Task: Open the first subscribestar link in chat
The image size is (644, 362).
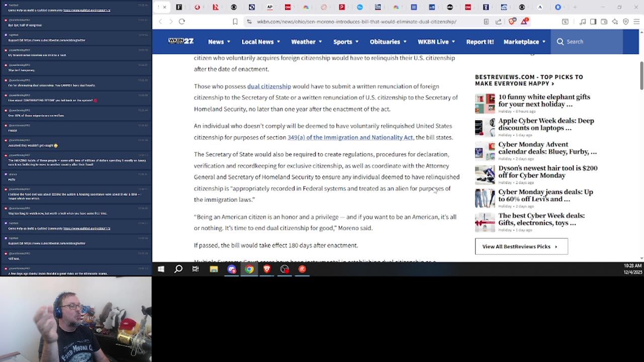Action: (55, 40)
